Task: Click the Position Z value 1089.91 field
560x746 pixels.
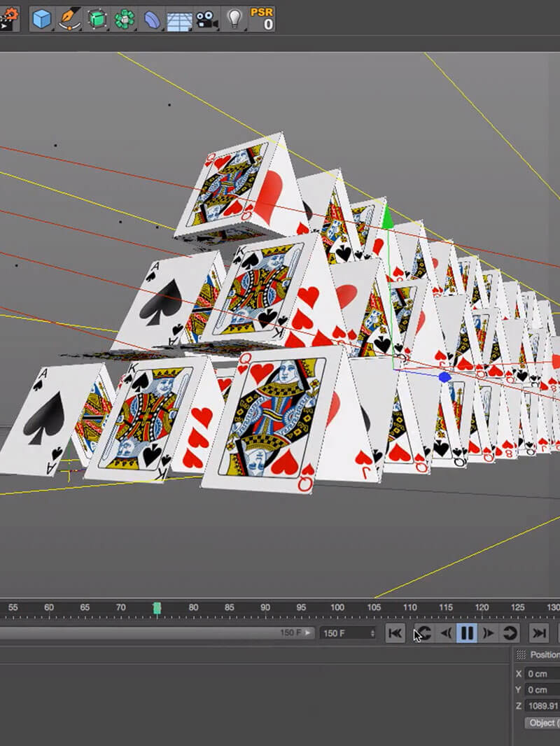Action: point(542,706)
